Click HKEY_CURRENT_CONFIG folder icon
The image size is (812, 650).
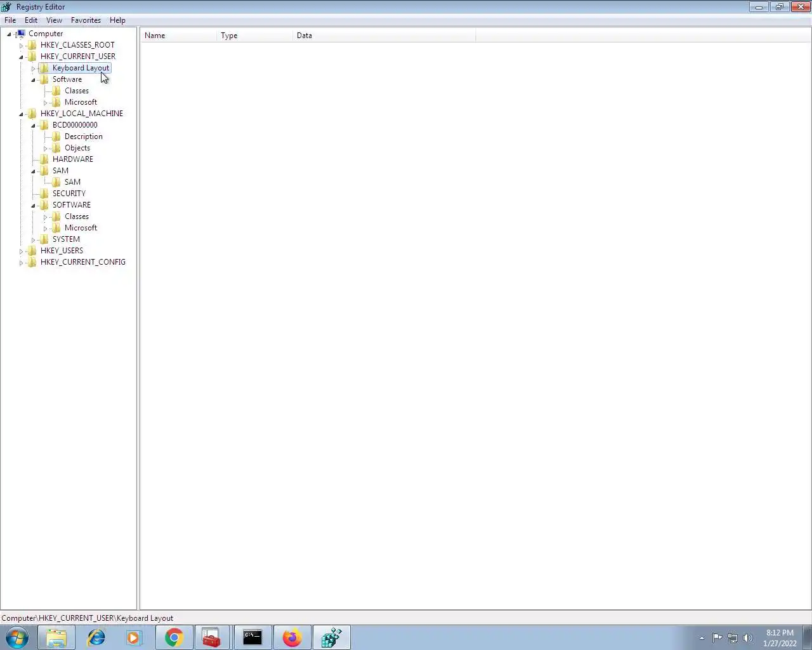coord(32,262)
